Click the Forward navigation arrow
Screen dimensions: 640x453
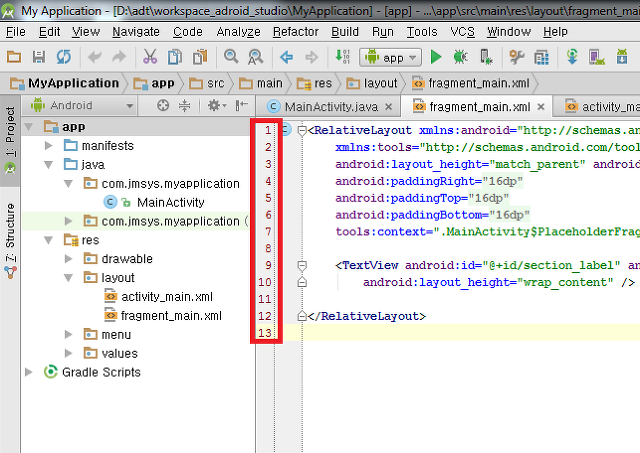[x=311, y=57]
